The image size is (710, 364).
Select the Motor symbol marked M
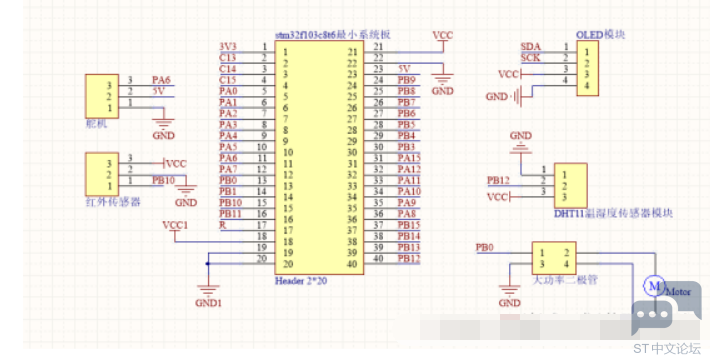[654, 286]
